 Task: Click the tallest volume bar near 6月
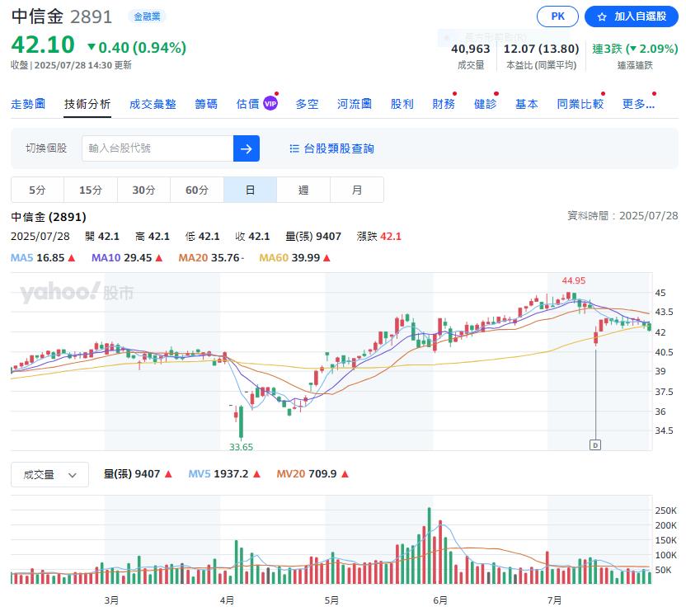point(430,546)
